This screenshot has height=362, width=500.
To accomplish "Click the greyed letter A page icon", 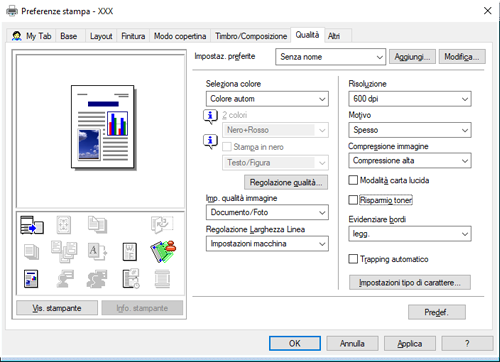I will pyautogui.click(x=97, y=251).
